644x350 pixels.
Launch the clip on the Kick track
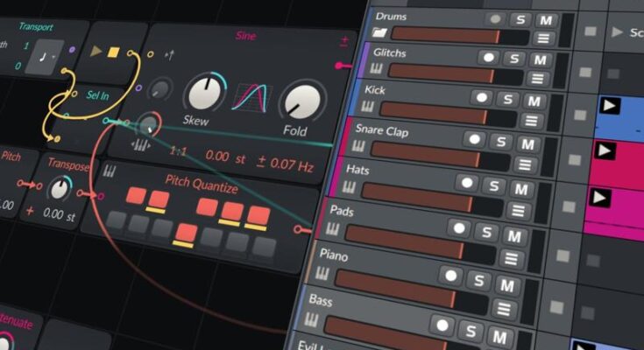tap(608, 107)
